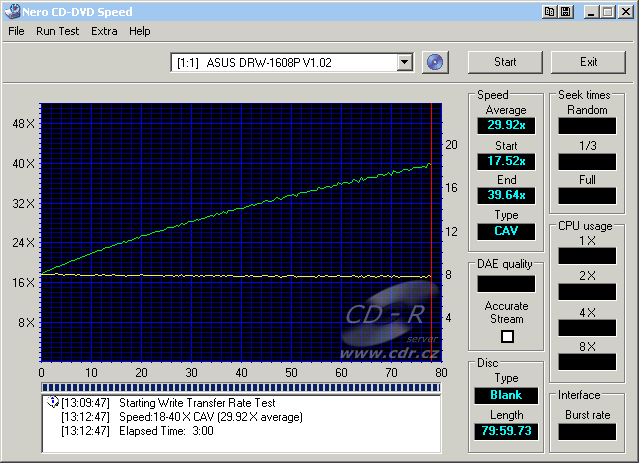Click the Start button
The height and width of the screenshot is (463, 639).
pos(505,62)
